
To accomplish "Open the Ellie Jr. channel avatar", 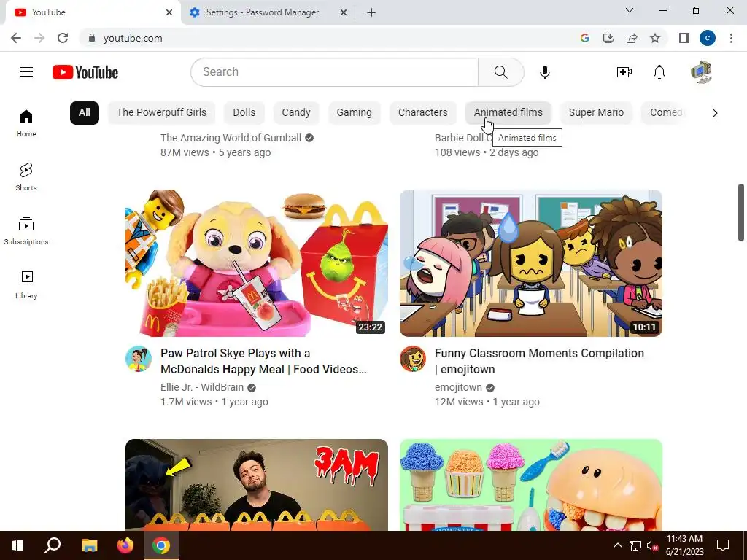I will 139,359.
